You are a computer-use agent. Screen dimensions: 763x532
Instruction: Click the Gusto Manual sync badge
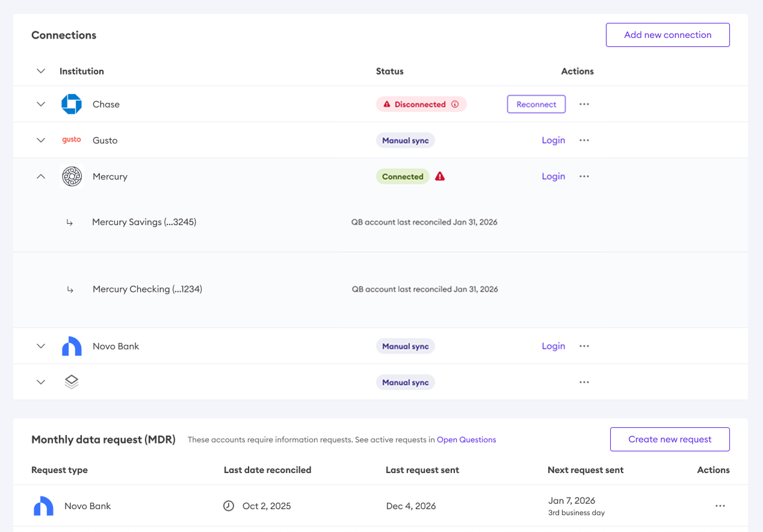406,140
